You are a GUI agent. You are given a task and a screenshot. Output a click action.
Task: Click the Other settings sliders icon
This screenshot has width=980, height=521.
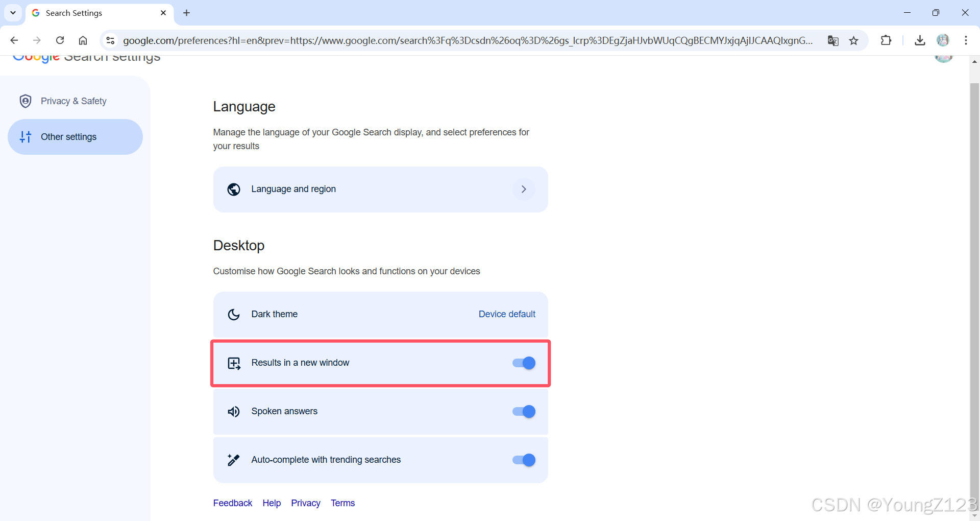tap(26, 137)
